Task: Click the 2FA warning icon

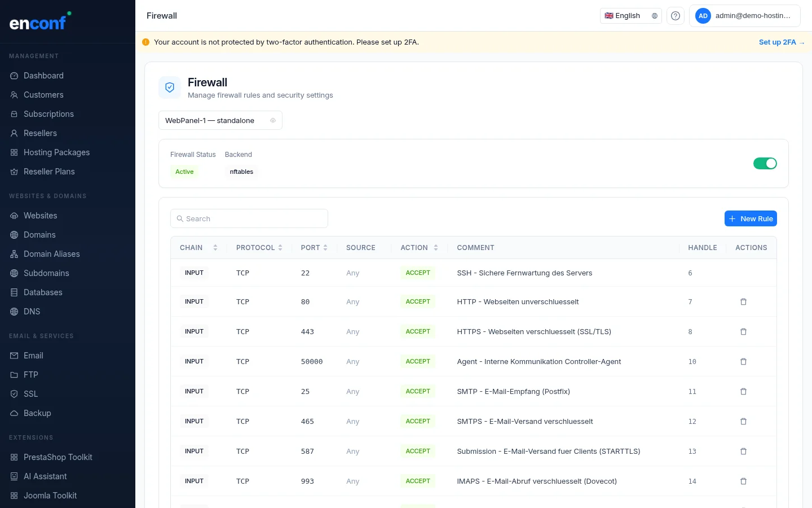Action: pyautogui.click(x=146, y=42)
